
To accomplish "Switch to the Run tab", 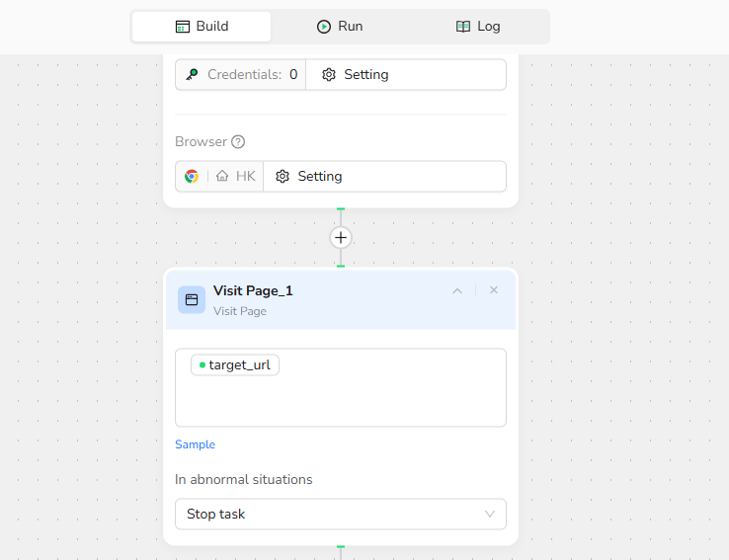I will point(340,27).
